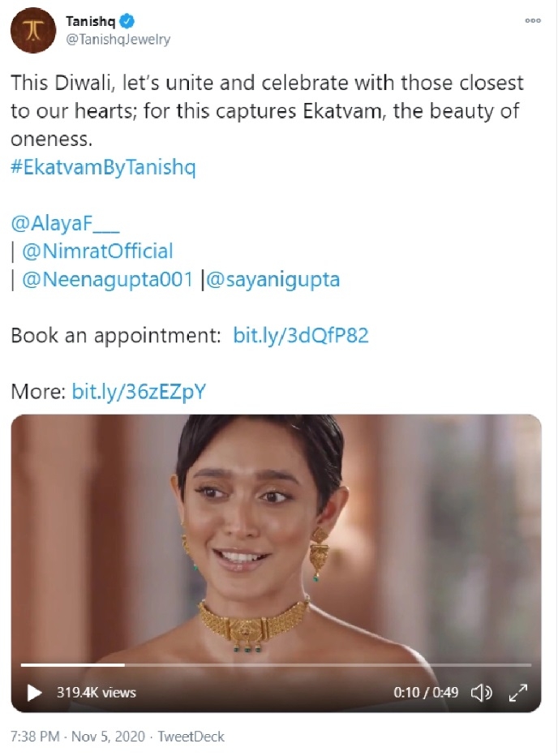The image size is (558, 756).
Task: Open the tweet's three-dot more menu
Action: (532, 21)
